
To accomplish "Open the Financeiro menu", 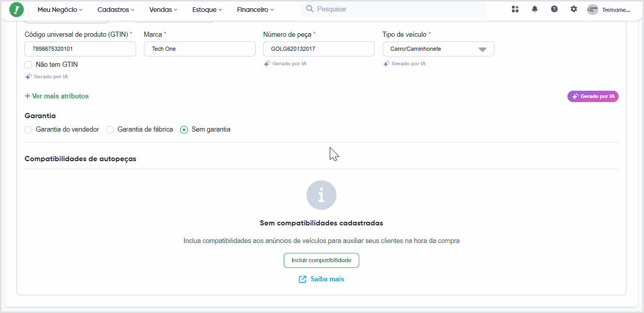I will pyautogui.click(x=255, y=10).
